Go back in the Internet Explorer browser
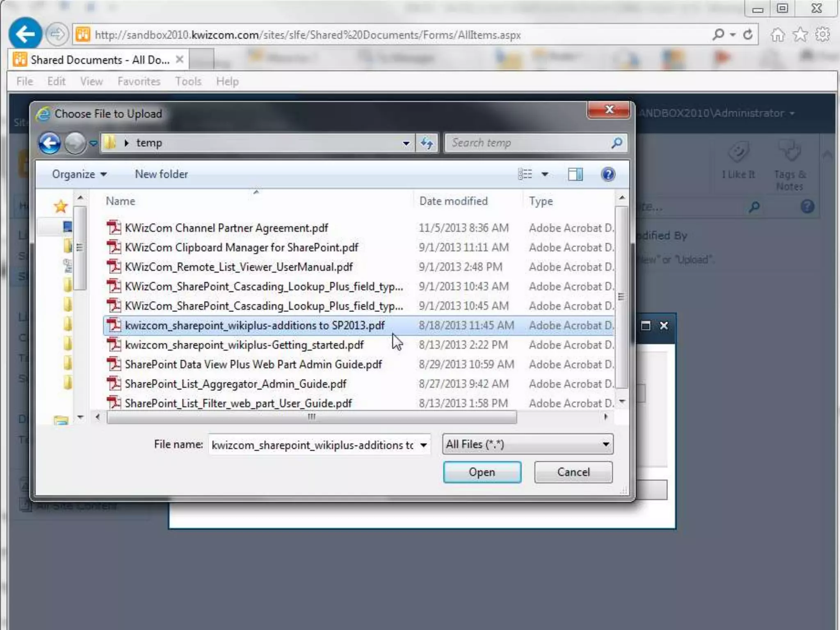 (x=25, y=34)
